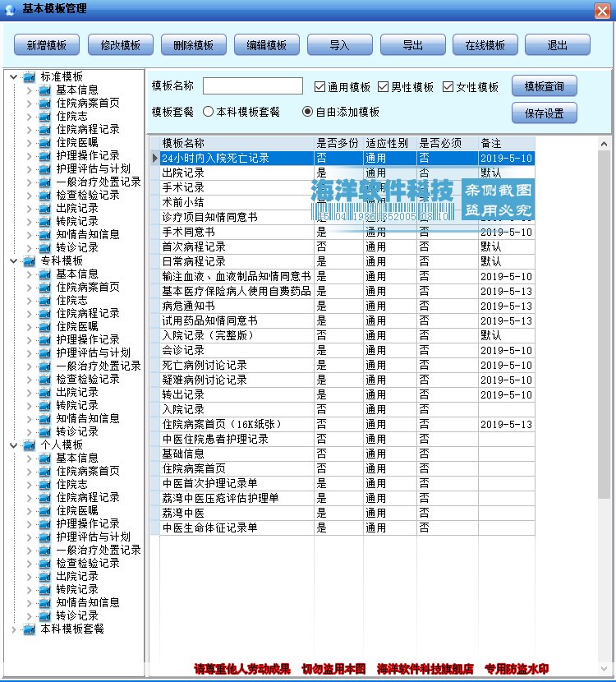The image size is (616, 682).
Task: Click icon beside 一般治疗处置记录 under 专科模板
Action: tap(45, 366)
